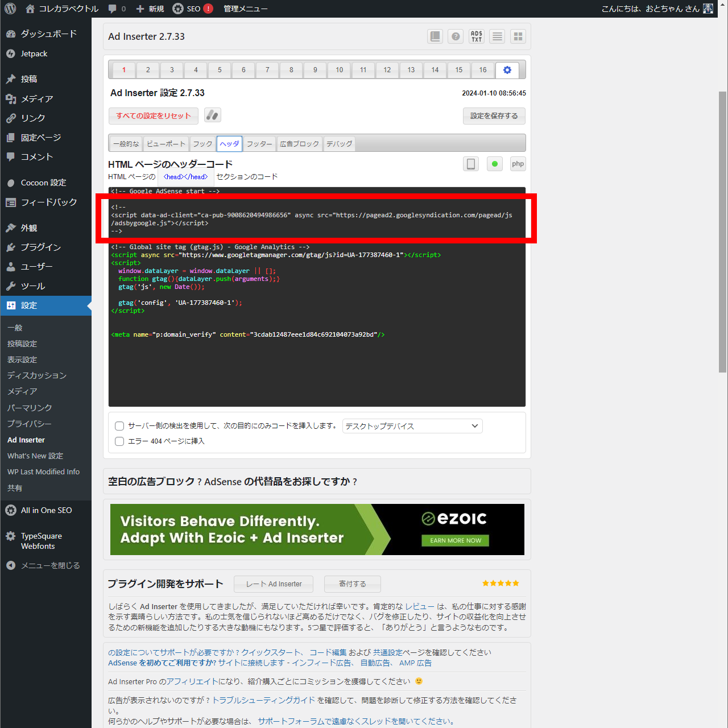
Task: Open the Ad Inserter documentation book icon
Action: click(435, 36)
